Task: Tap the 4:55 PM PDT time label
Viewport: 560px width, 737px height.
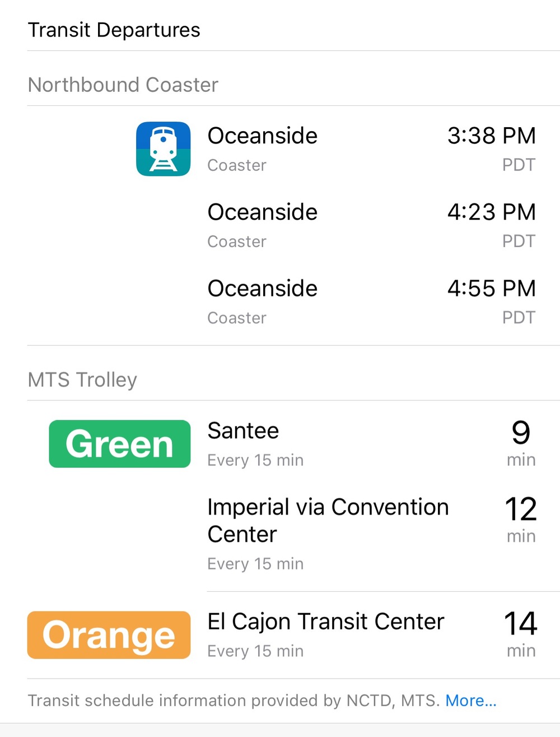Action: point(491,301)
